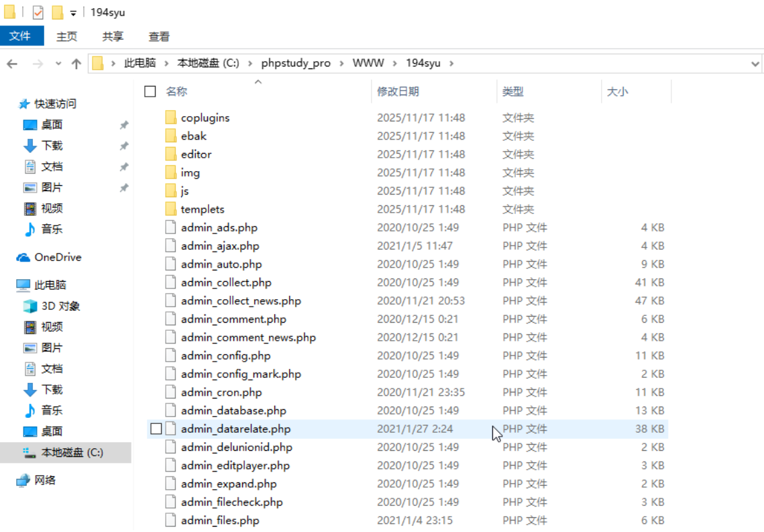Open the coplugins folder icon
This screenshot has width=764, height=532.
[x=170, y=118]
